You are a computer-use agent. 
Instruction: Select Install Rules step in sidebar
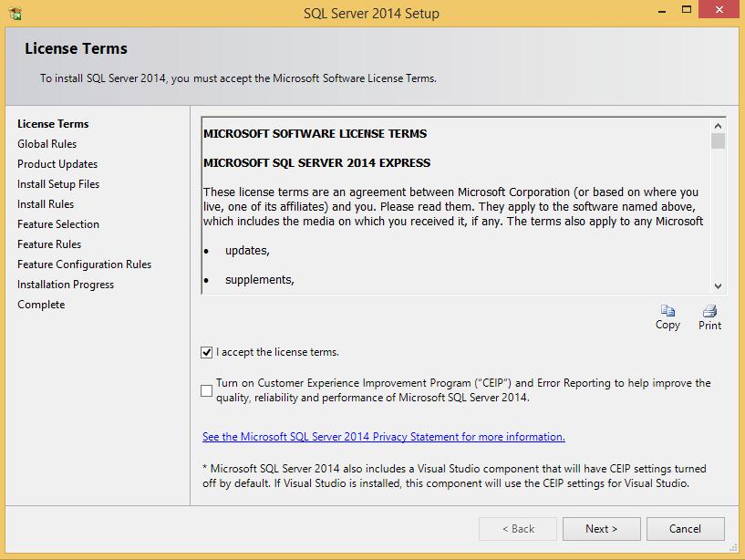pyautogui.click(x=46, y=204)
